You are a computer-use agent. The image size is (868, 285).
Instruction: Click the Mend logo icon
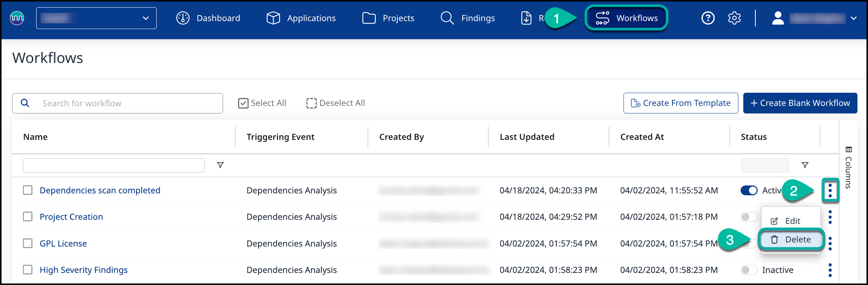click(x=17, y=18)
